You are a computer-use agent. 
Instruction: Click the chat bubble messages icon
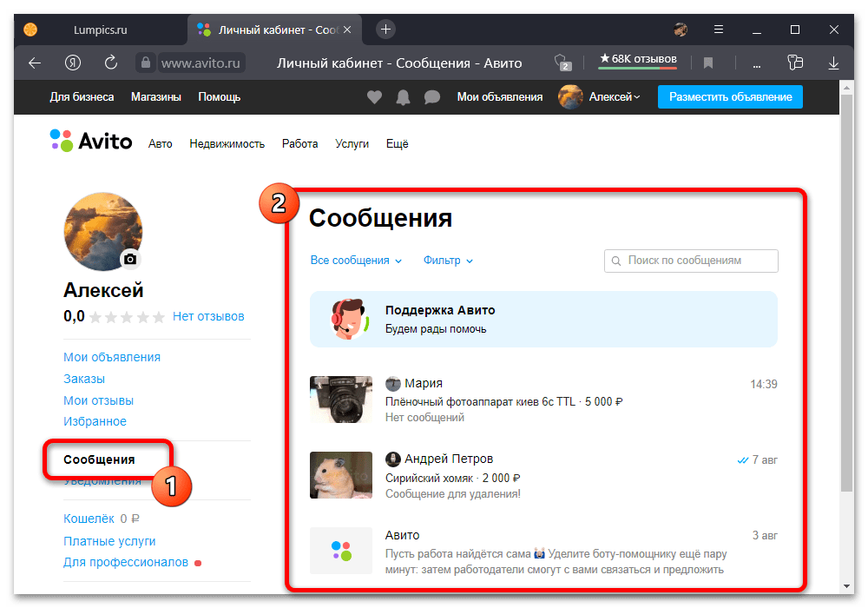(431, 97)
